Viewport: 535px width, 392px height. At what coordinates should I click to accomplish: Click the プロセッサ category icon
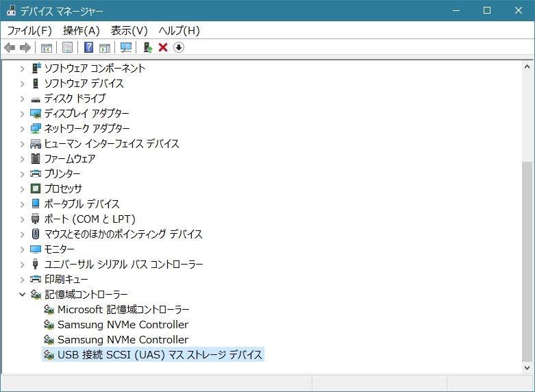(x=36, y=188)
